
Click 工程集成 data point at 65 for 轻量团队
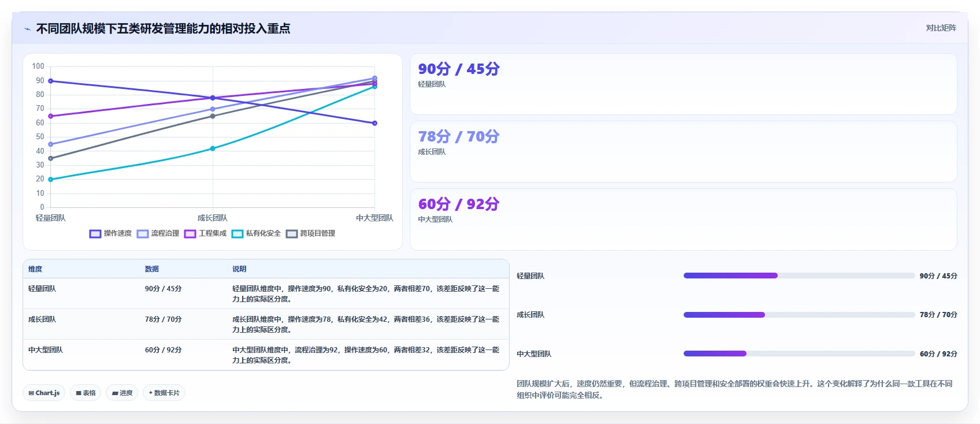click(51, 116)
